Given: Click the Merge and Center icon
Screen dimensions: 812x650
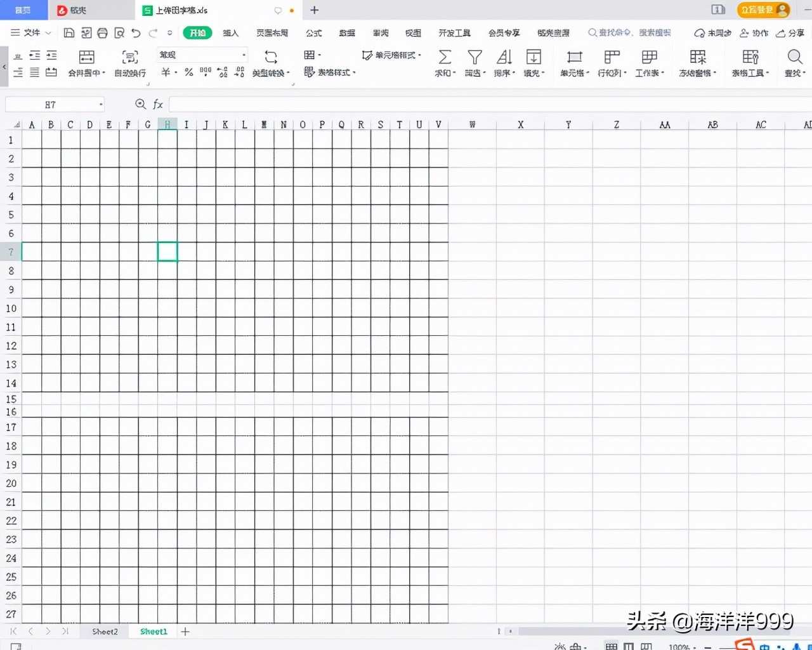Looking at the screenshot, I should [x=87, y=57].
